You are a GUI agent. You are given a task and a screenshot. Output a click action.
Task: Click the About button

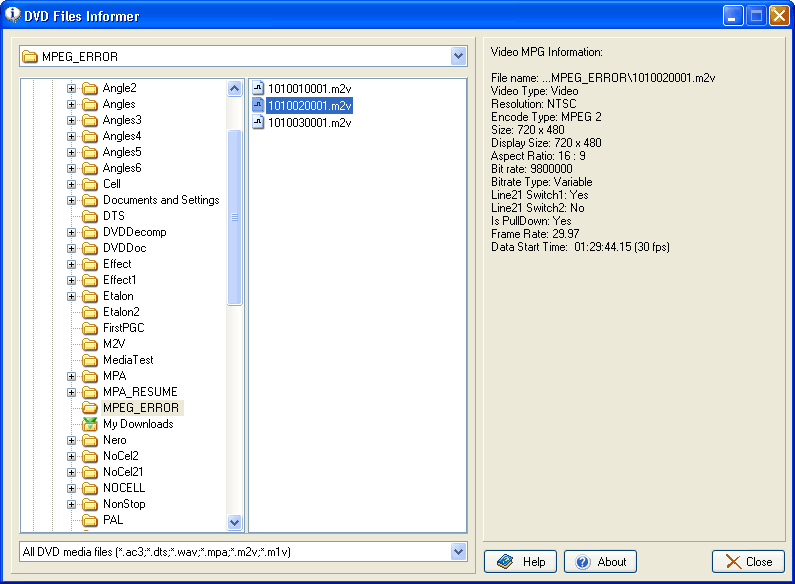click(600, 562)
